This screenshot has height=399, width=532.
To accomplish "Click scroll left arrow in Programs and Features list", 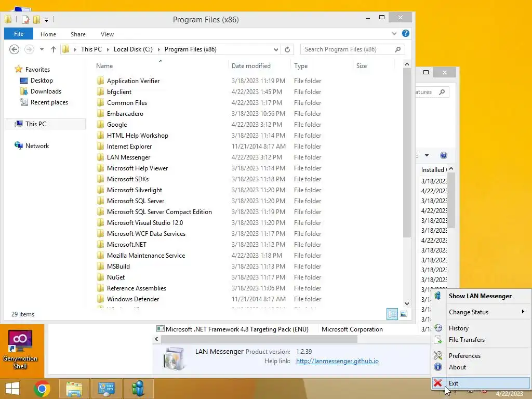I will [156, 339].
